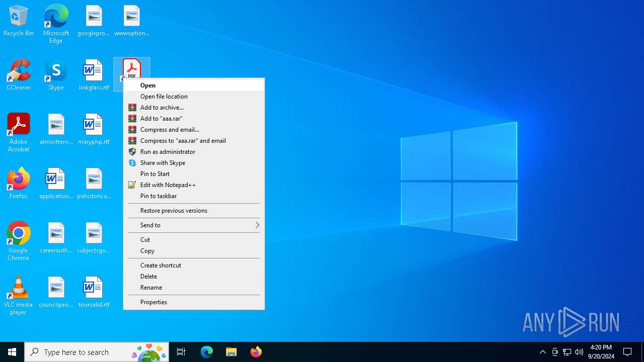The height and width of the screenshot is (362, 644).
Task: Select the Microsoft Edge desktop shortcut
Action: click(56, 24)
